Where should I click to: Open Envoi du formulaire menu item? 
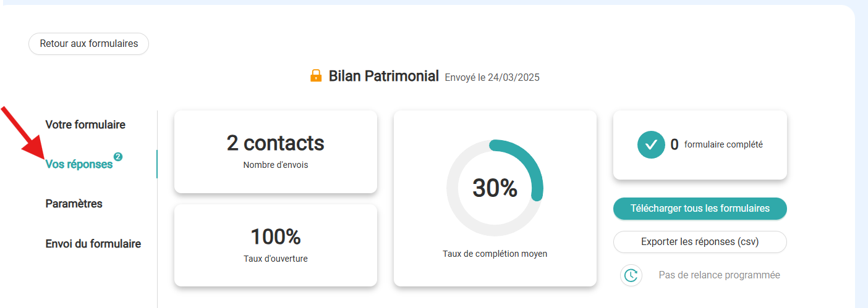93,244
